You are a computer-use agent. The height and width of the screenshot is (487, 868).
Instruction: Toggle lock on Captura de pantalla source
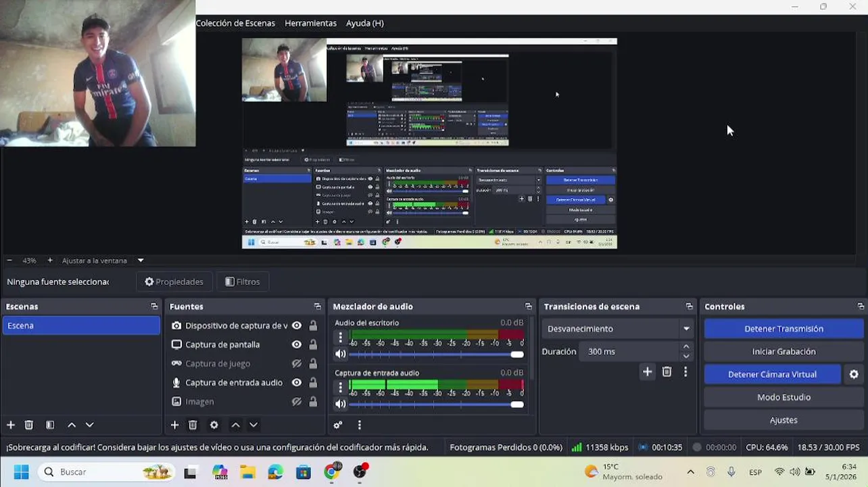pyautogui.click(x=313, y=344)
